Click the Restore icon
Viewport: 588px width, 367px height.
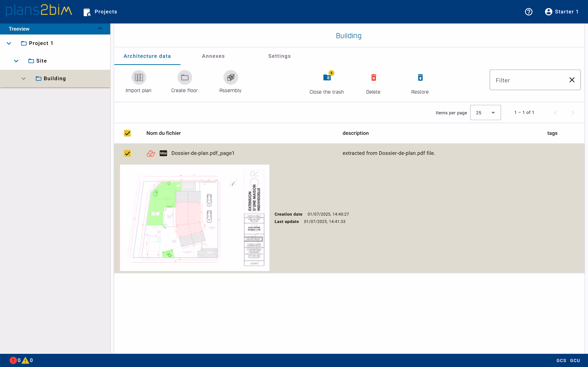pos(420,78)
